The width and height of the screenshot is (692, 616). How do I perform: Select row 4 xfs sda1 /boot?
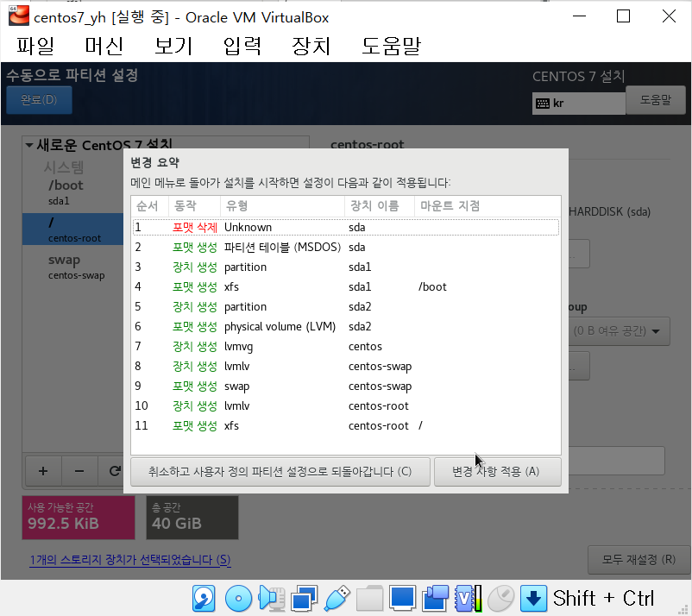pos(346,286)
